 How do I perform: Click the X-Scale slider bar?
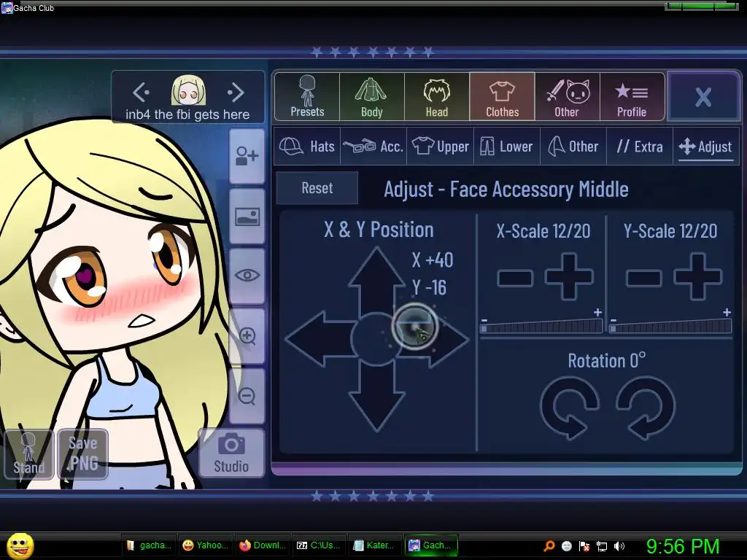click(x=541, y=327)
